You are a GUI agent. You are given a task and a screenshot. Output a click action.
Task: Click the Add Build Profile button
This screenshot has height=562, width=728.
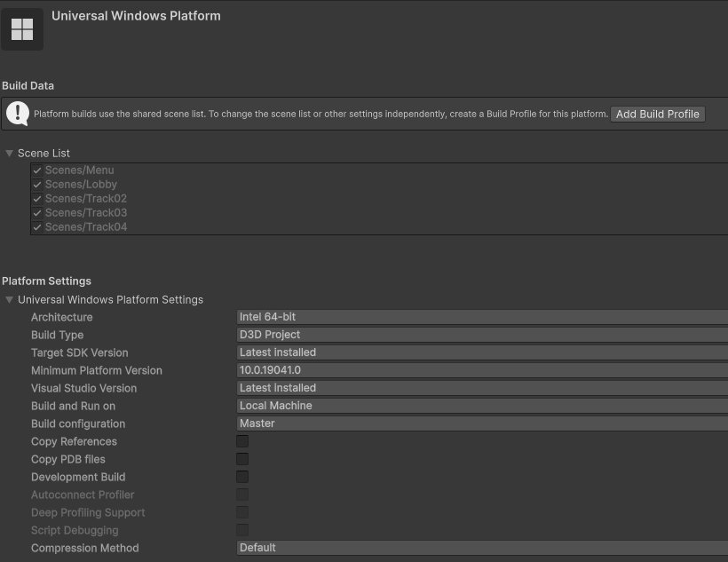(x=658, y=115)
